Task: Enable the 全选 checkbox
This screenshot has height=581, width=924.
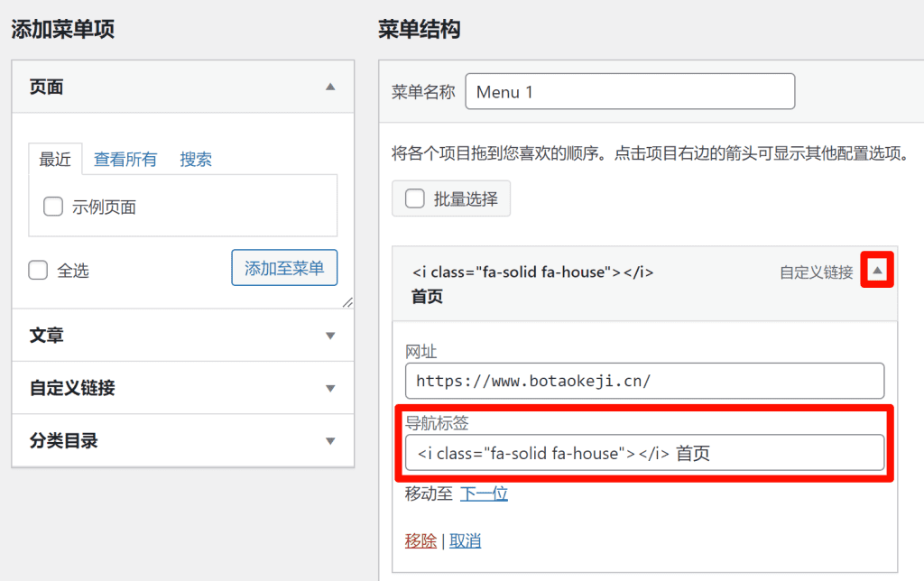Action: (x=38, y=270)
